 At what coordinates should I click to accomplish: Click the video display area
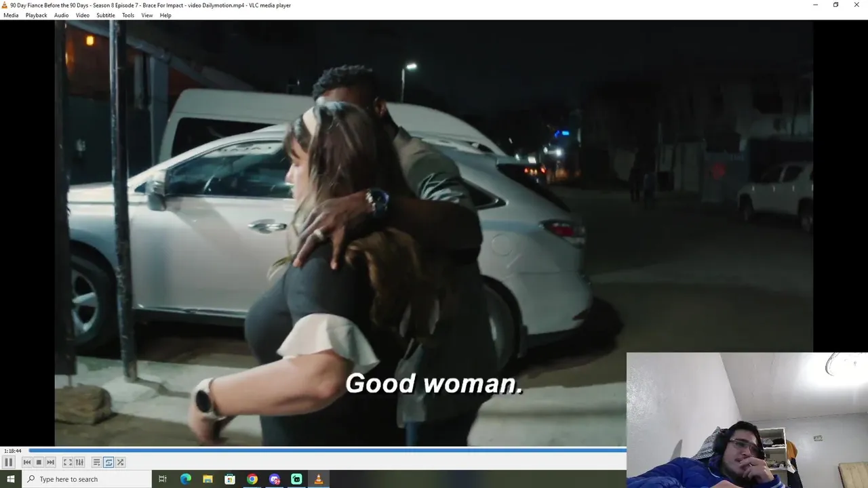tap(433, 232)
